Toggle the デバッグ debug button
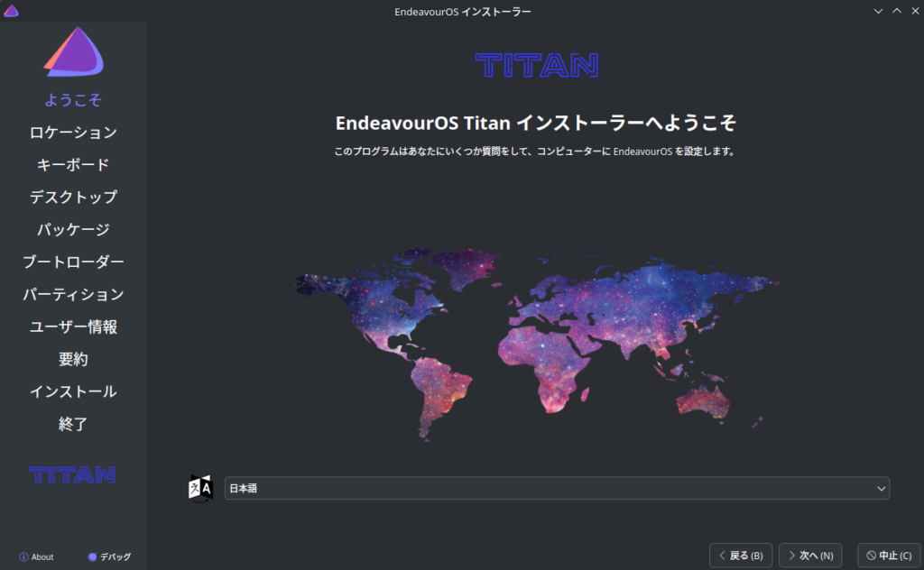 click(x=109, y=556)
